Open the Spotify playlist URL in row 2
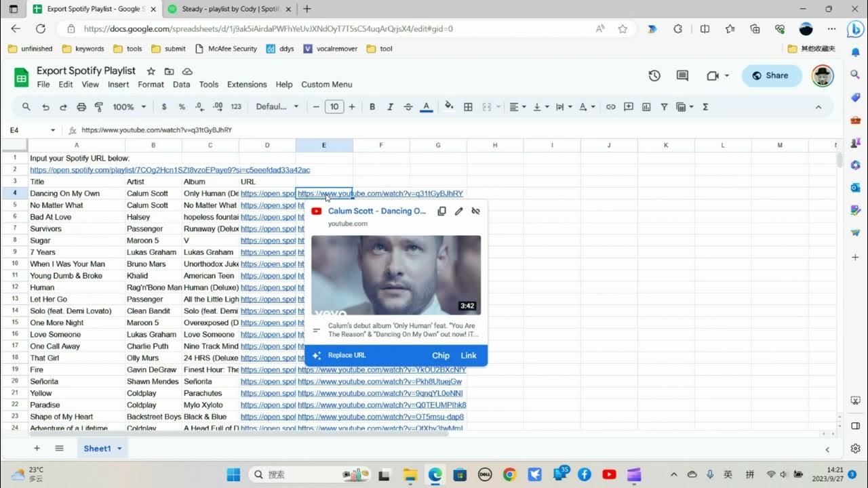 point(170,170)
